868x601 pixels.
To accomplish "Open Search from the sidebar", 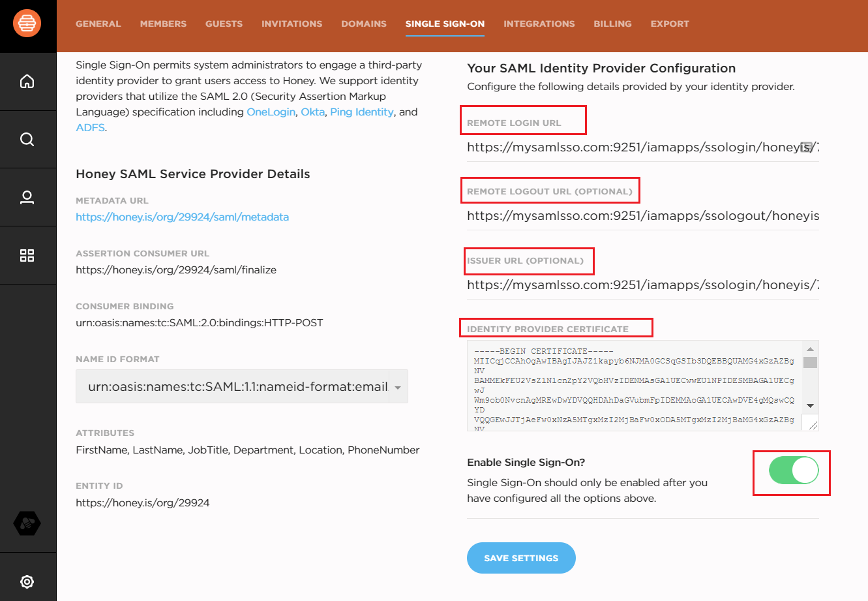I will pos(27,139).
